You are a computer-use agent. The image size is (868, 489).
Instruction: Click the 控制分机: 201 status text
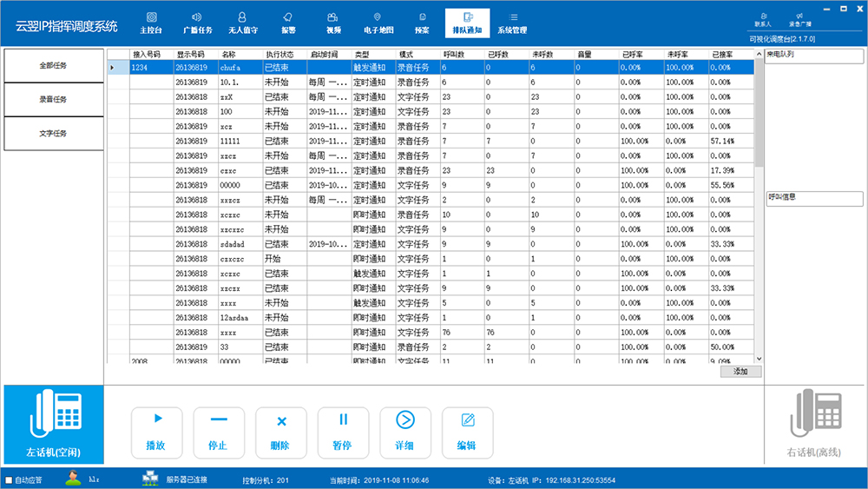pos(266,480)
